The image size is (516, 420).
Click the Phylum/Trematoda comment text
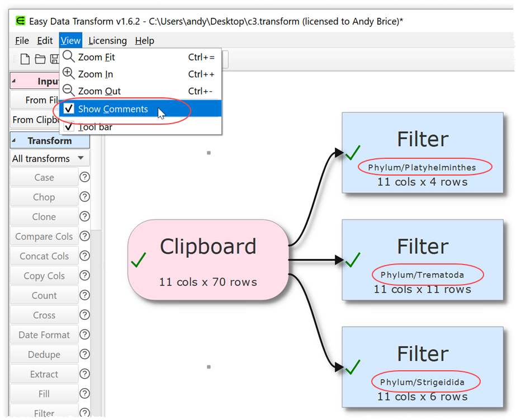(x=422, y=275)
